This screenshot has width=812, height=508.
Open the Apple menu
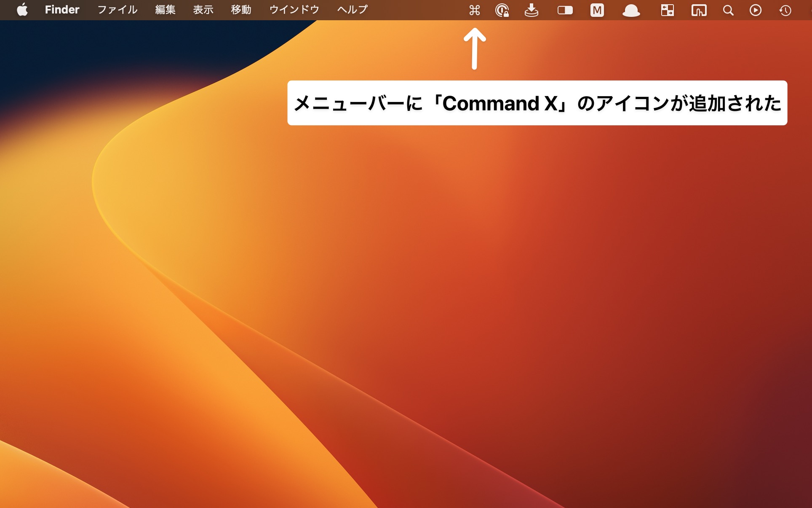coord(23,9)
